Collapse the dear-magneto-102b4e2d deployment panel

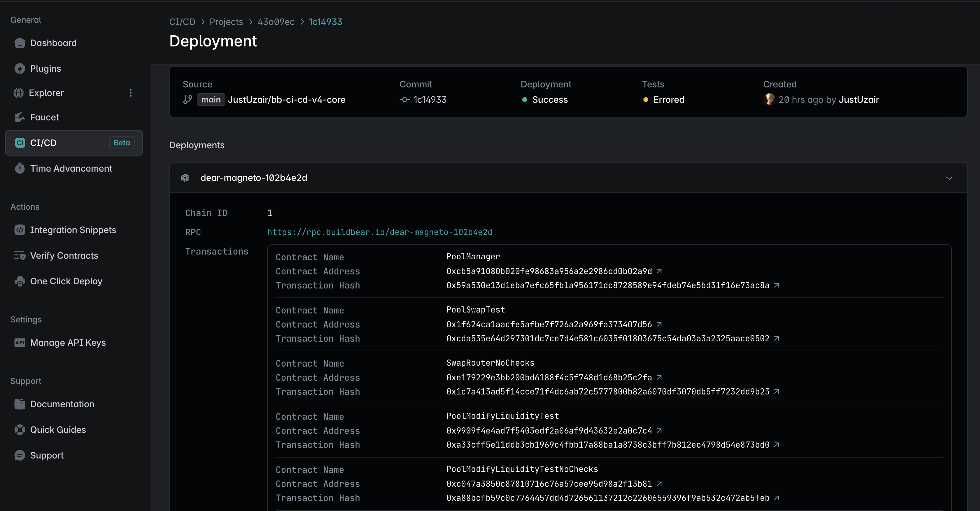949,178
